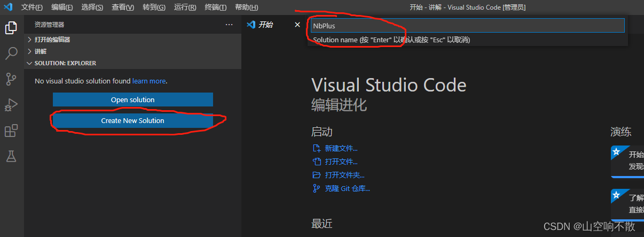Open the explorer panel more actions ellipsis
This screenshot has width=644, height=237.
(x=229, y=25)
